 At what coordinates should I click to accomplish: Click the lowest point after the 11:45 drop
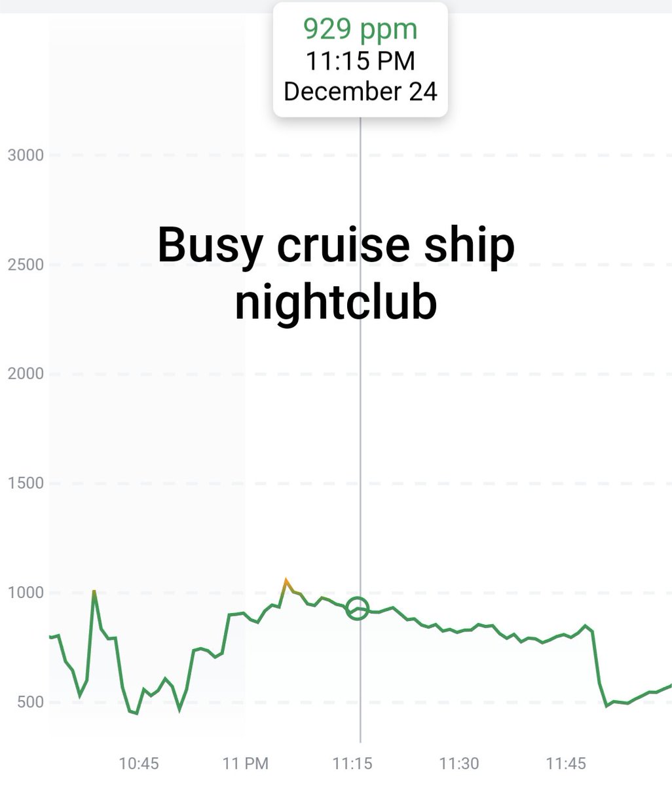tap(607, 705)
